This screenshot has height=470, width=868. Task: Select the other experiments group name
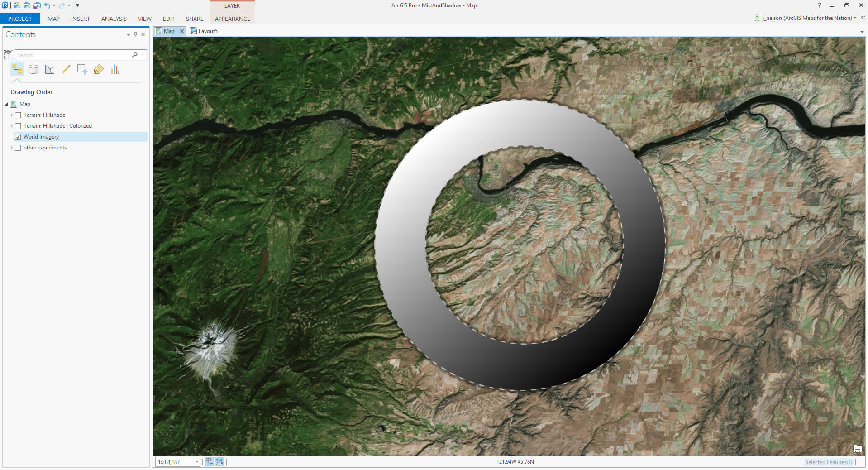pyautogui.click(x=45, y=148)
